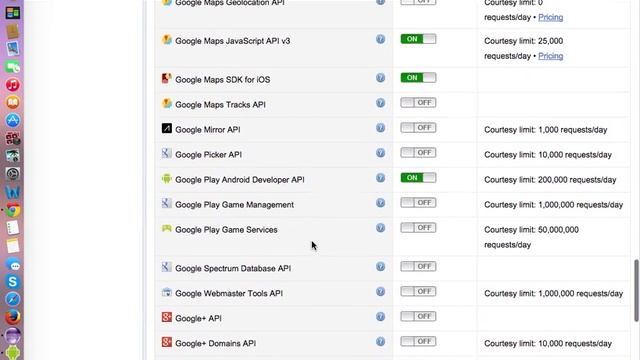Enable Google Maps Tracks API toggle
The height and width of the screenshot is (360, 640).
click(x=418, y=102)
